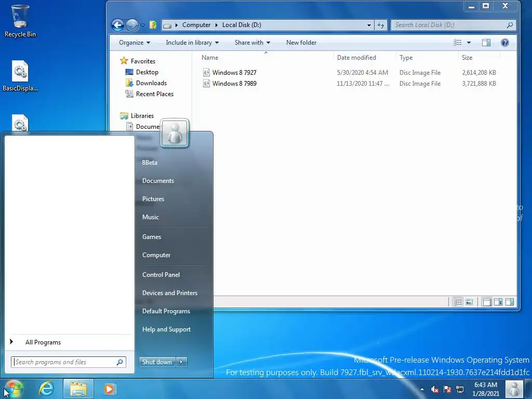Viewport: 532px width, 399px height.
Task: Select the BasicDispla... desktop file icon
Action: (20, 76)
